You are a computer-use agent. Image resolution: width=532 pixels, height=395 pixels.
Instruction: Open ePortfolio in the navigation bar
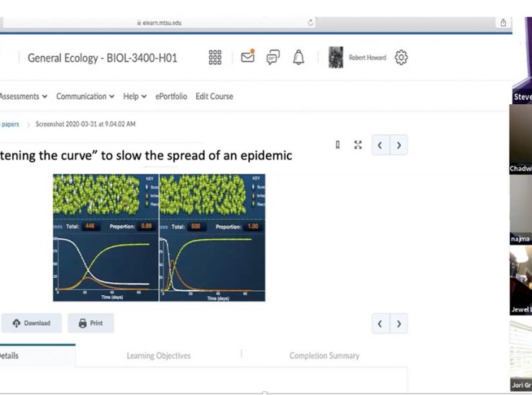coord(171,96)
